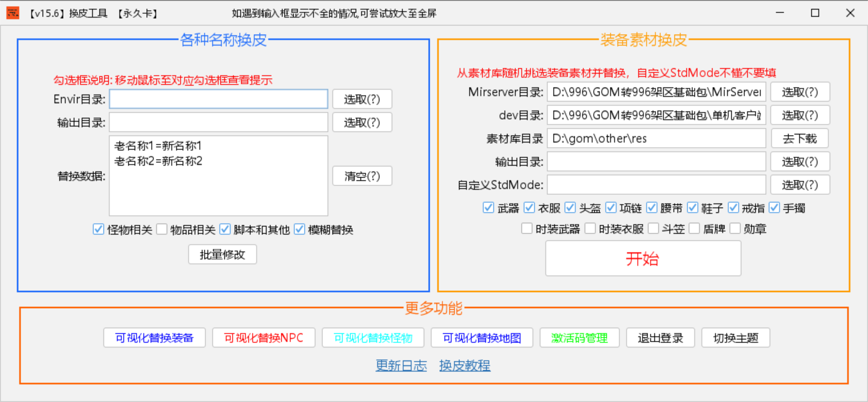
Task: Click 选取(?) beside right panel 输出目录
Action: 800,161
